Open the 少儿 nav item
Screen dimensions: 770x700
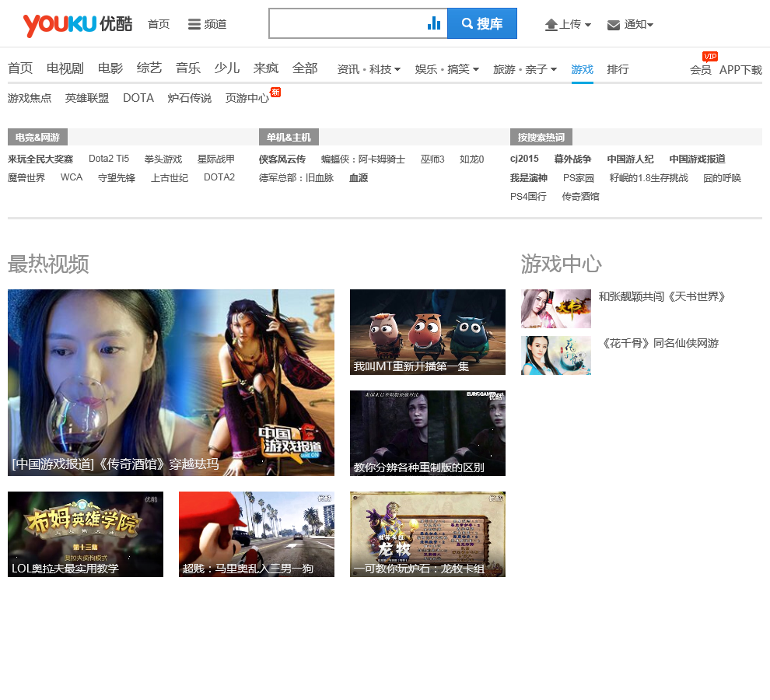(x=227, y=68)
